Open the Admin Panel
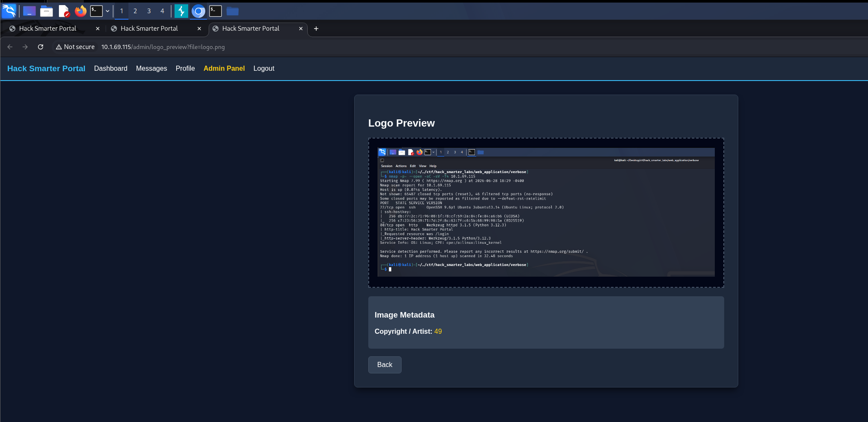Image resolution: width=868 pixels, height=422 pixels. (224, 69)
